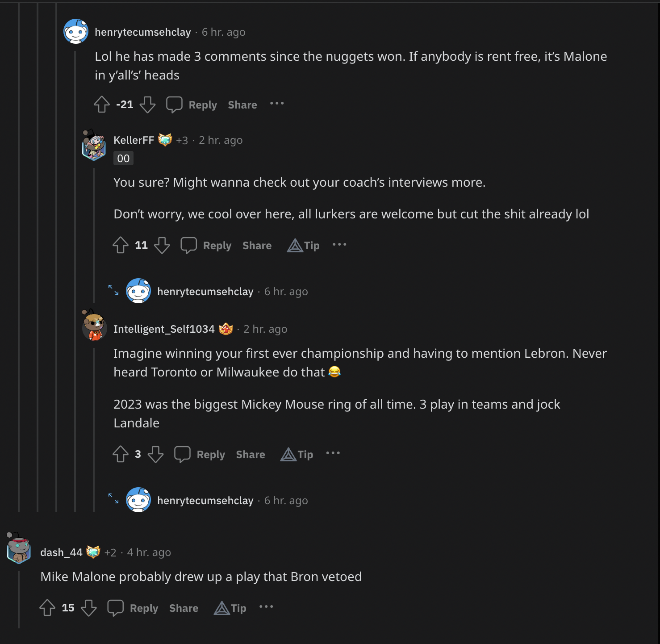This screenshot has width=660, height=644.
Task: Open more options on the -21 comment
Action: pyautogui.click(x=277, y=104)
